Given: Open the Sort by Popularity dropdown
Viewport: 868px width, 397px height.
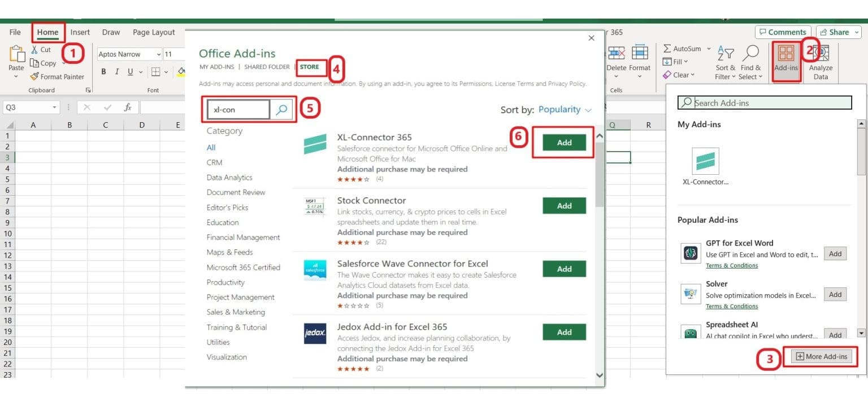Looking at the screenshot, I should [x=565, y=110].
